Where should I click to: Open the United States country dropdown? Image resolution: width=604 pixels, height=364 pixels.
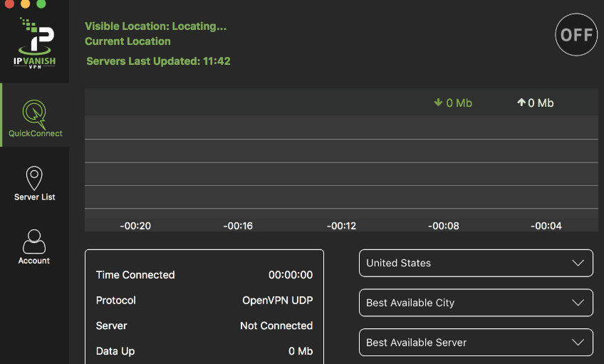point(476,263)
